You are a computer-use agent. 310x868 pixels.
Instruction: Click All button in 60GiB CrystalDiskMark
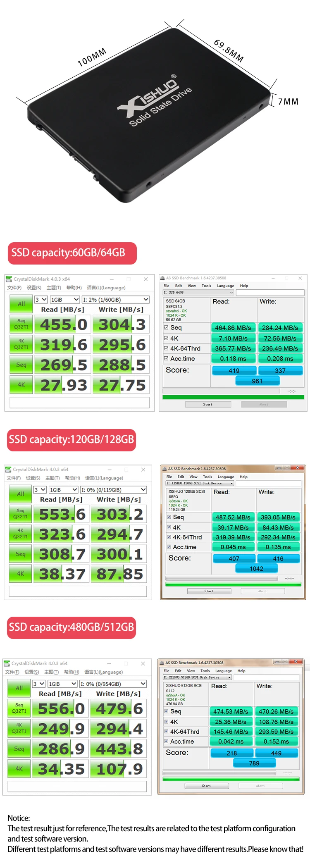(x=21, y=304)
